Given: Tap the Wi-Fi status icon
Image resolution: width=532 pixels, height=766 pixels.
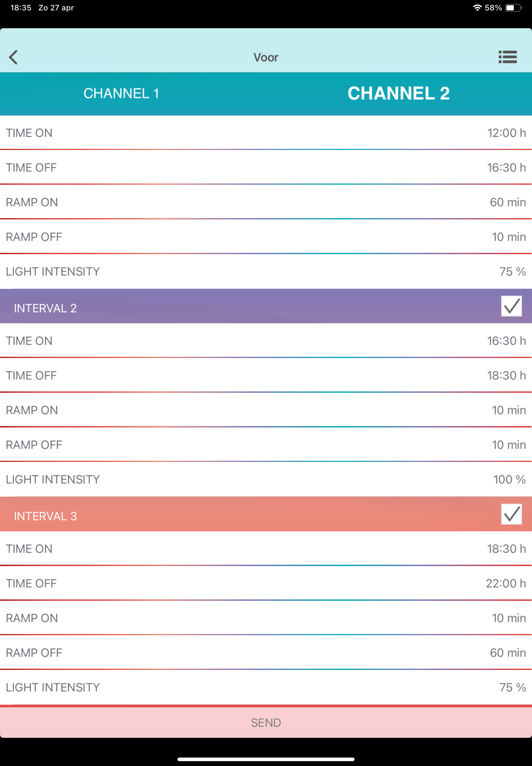Looking at the screenshot, I should coord(477,8).
